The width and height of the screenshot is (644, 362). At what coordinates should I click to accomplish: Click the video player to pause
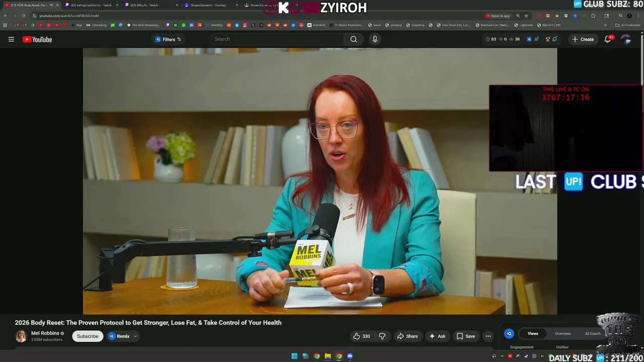coord(320,181)
